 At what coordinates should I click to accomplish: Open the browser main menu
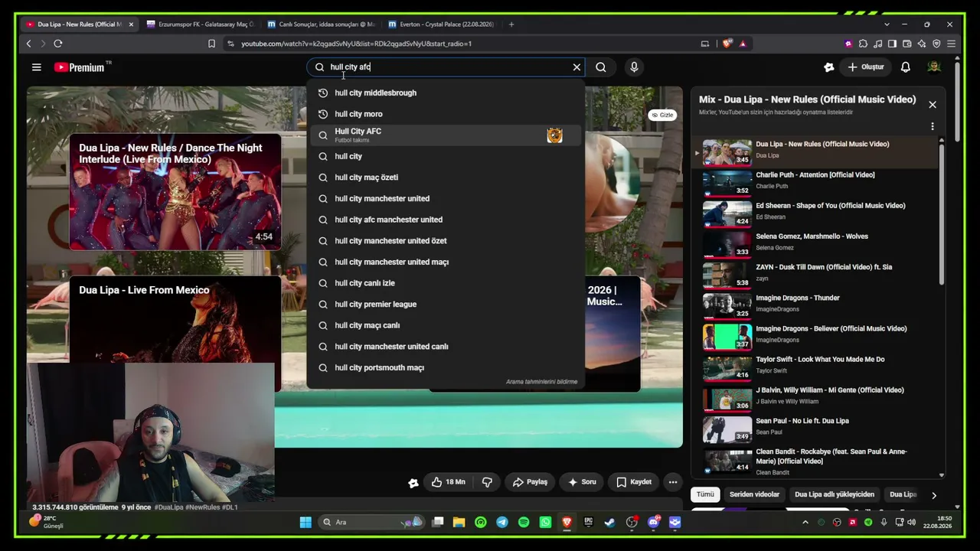pos(951,44)
